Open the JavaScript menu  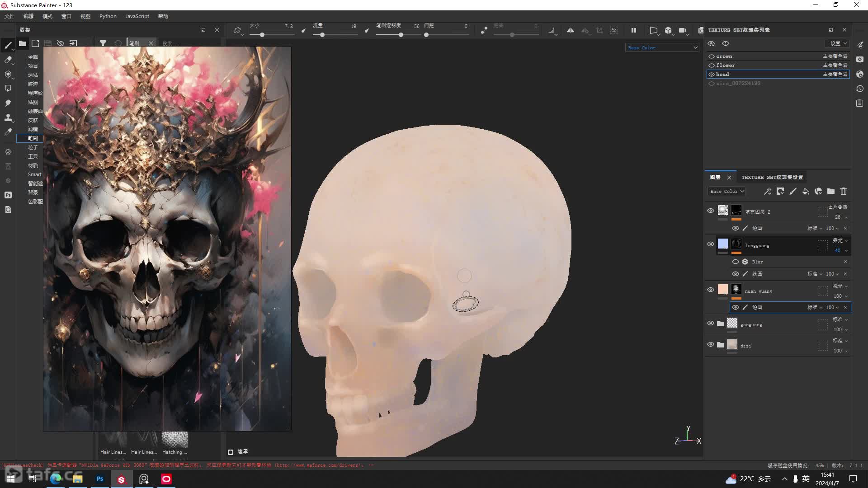tap(137, 16)
